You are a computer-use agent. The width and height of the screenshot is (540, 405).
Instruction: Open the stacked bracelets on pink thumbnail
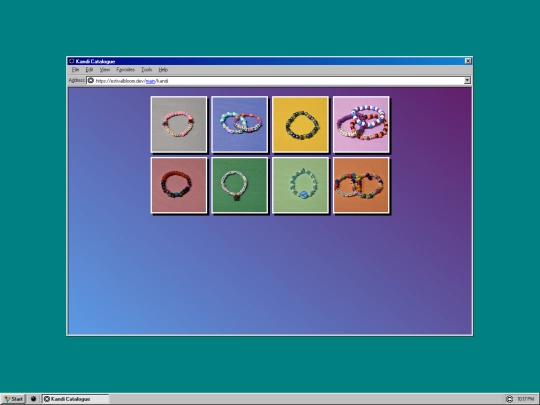click(x=361, y=124)
